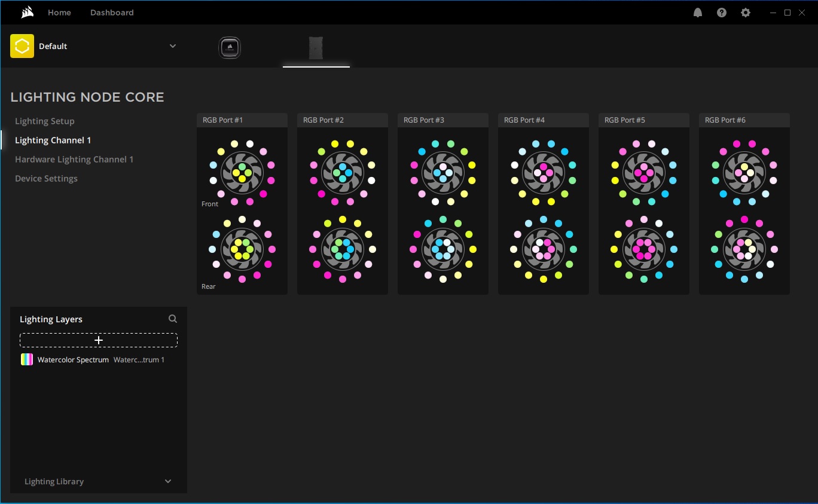This screenshot has height=504, width=818.
Task: Click the yellow Default profile icon
Action: pyautogui.click(x=22, y=46)
